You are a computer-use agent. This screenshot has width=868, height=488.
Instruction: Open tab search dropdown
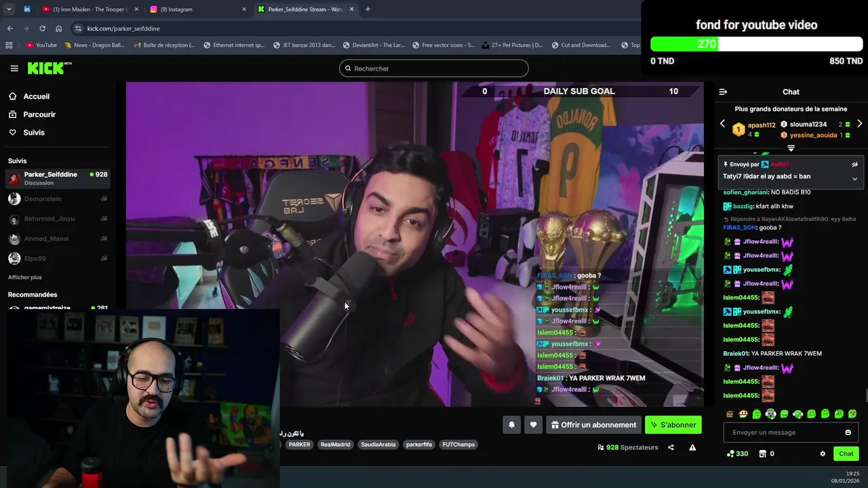(x=9, y=9)
